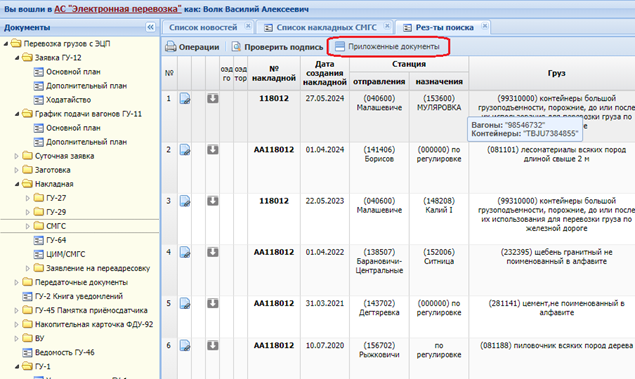Expand ГУ-27 folder
Screen dimensions: 635x379
coord(28,198)
